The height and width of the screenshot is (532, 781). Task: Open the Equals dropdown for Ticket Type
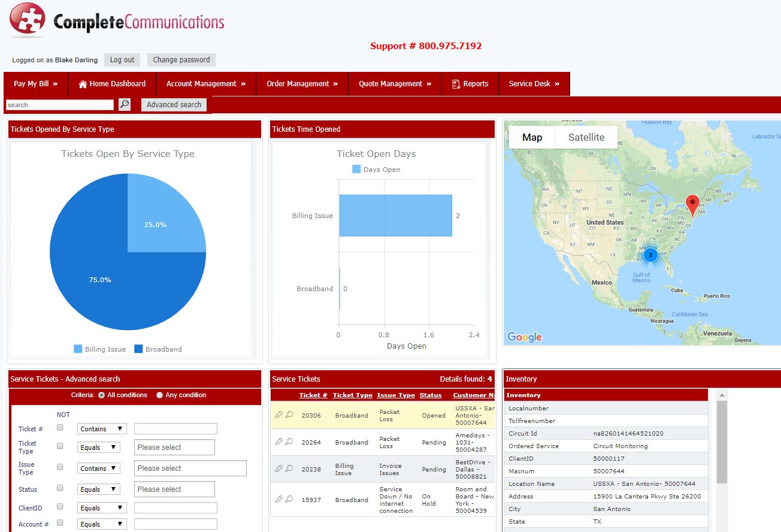point(99,448)
